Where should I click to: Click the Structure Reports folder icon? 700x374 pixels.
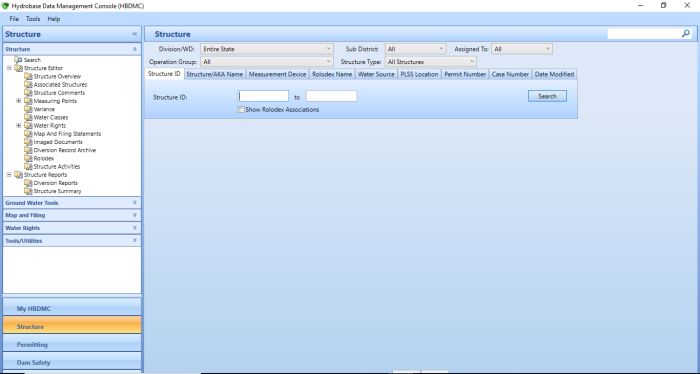pyautogui.click(x=18, y=175)
